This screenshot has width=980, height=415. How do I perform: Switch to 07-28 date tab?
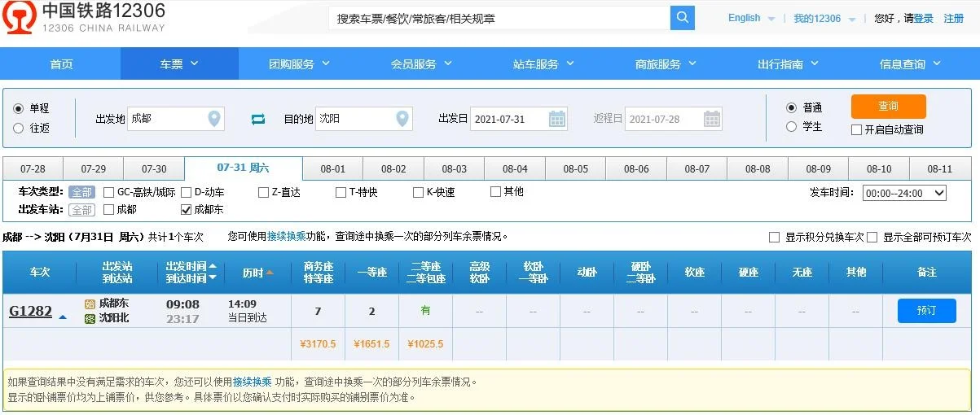pos(33,169)
